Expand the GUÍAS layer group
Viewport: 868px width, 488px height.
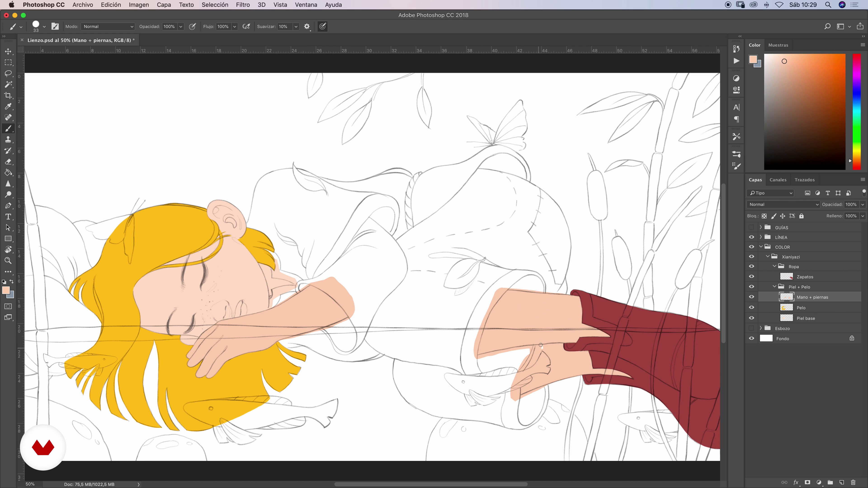(760, 227)
